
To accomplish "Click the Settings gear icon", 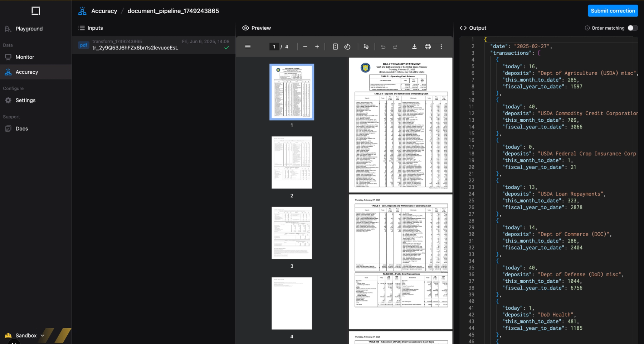I will (x=8, y=100).
